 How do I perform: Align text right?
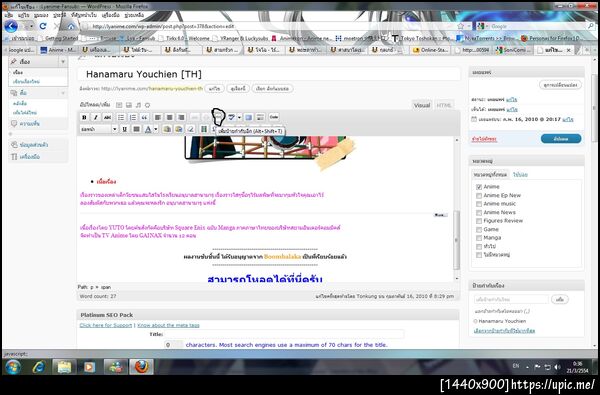pyautogui.click(x=181, y=117)
